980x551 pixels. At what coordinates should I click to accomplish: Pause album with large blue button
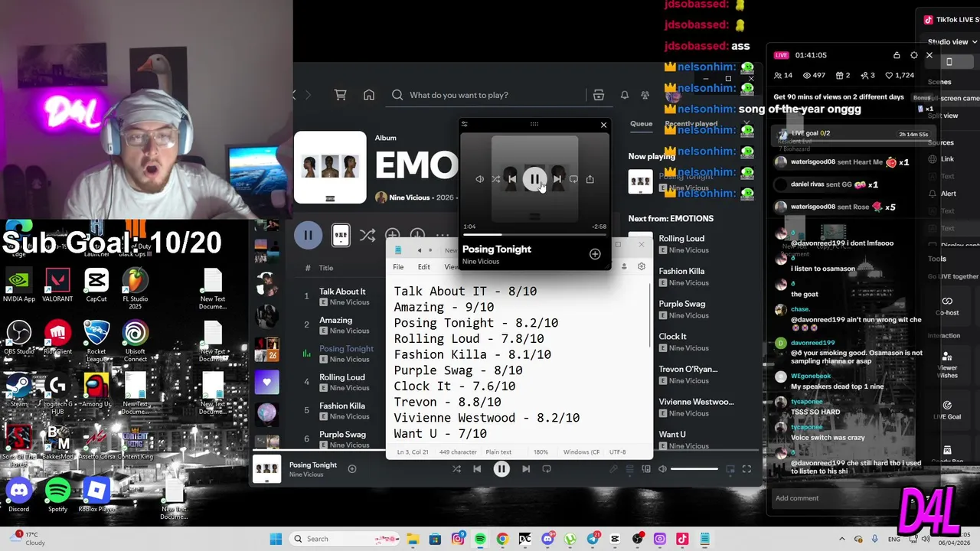308,235
